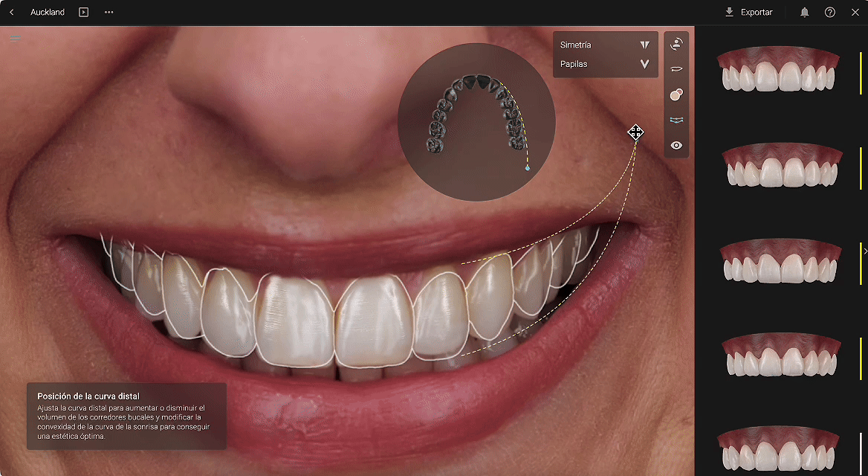Open the help question mark icon
Screen dimensions: 868x476
830,12
